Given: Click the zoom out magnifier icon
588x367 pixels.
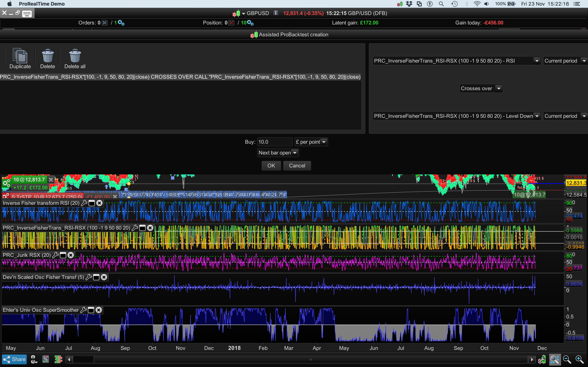Looking at the screenshot, I should coord(567,359).
